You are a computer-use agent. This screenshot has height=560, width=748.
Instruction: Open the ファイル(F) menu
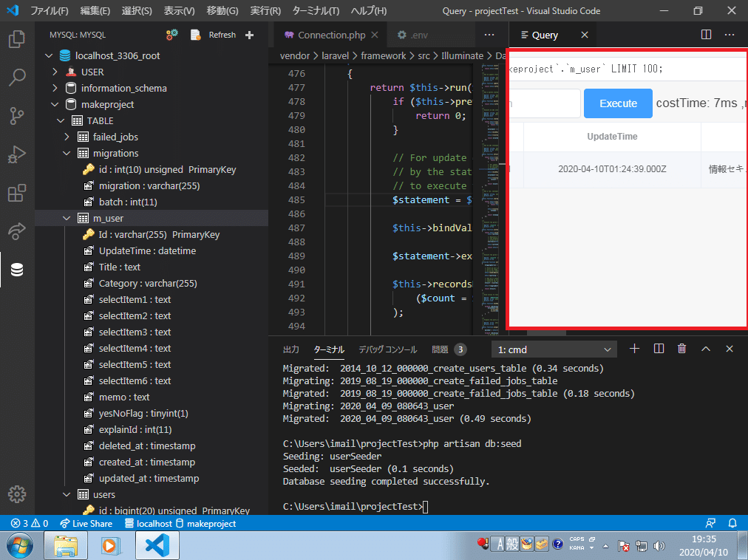pyautogui.click(x=49, y=10)
